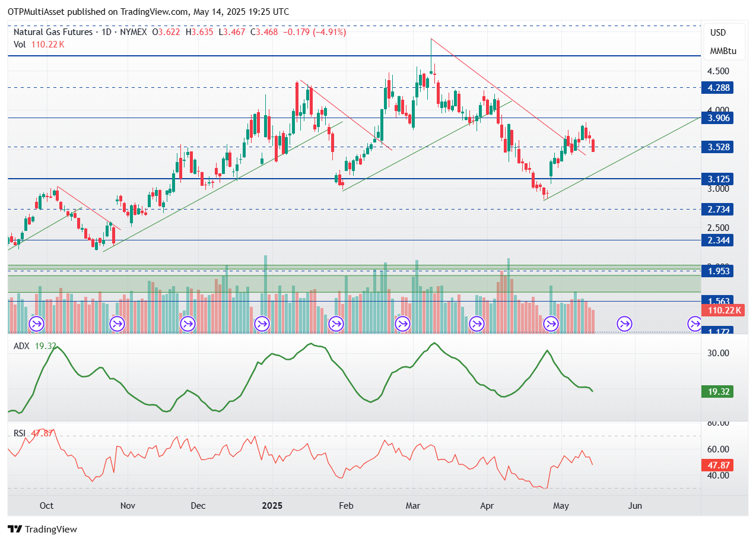Click the Nov label on time axis
Screen dimensions: 756x542
(x=128, y=506)
